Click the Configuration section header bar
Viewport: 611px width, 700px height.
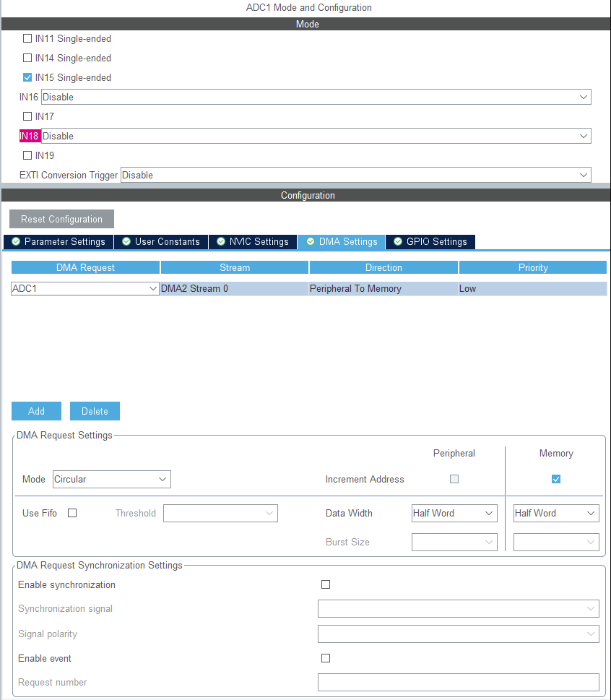pos(306,195)
